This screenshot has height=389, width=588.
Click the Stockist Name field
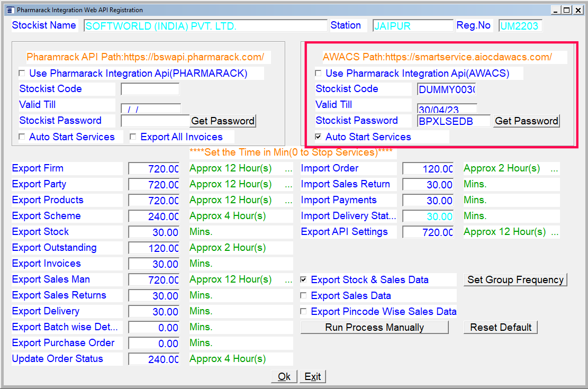point(205,26)
